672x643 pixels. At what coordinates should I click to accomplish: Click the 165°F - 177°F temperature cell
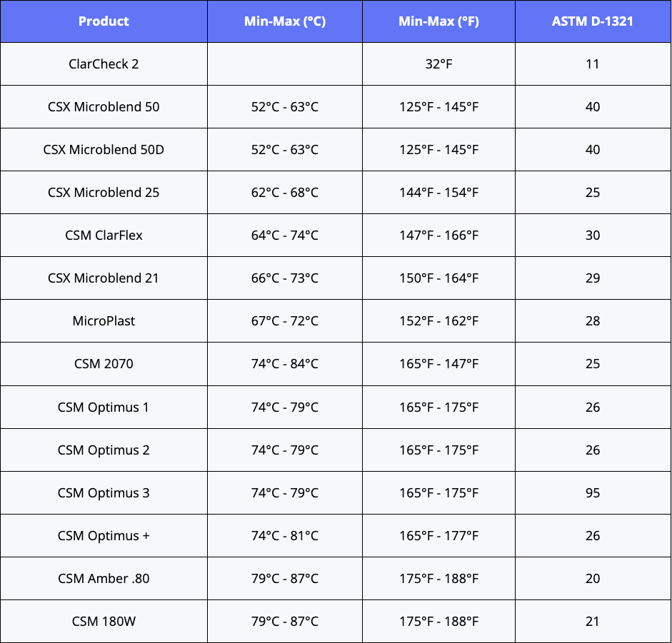click(x=438, y=536)
